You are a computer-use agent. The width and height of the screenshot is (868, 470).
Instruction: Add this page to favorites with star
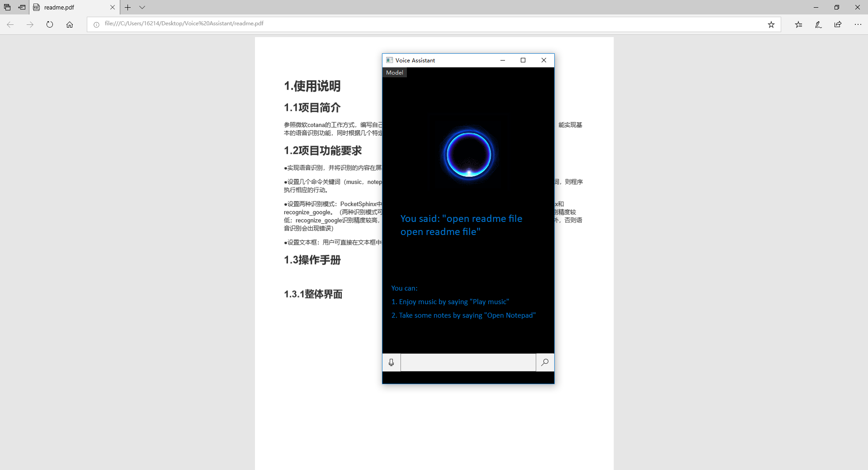pos(771,24)
